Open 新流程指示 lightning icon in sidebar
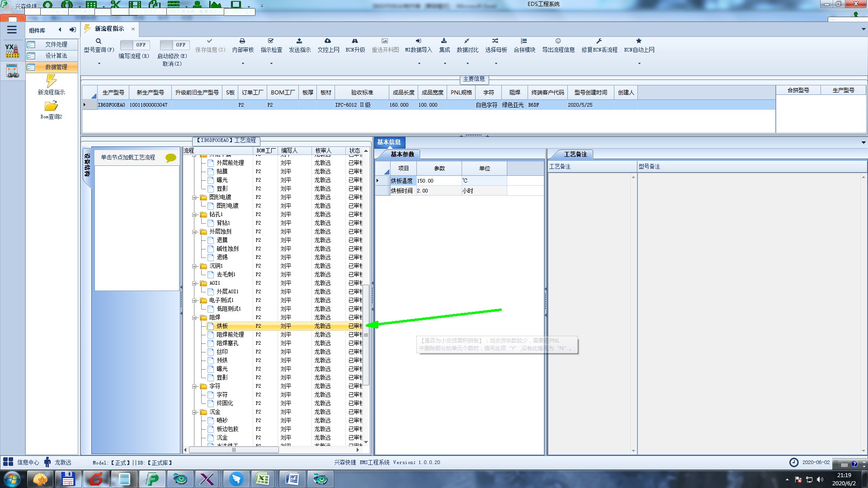868x488 pixels. tap(51, 81)
